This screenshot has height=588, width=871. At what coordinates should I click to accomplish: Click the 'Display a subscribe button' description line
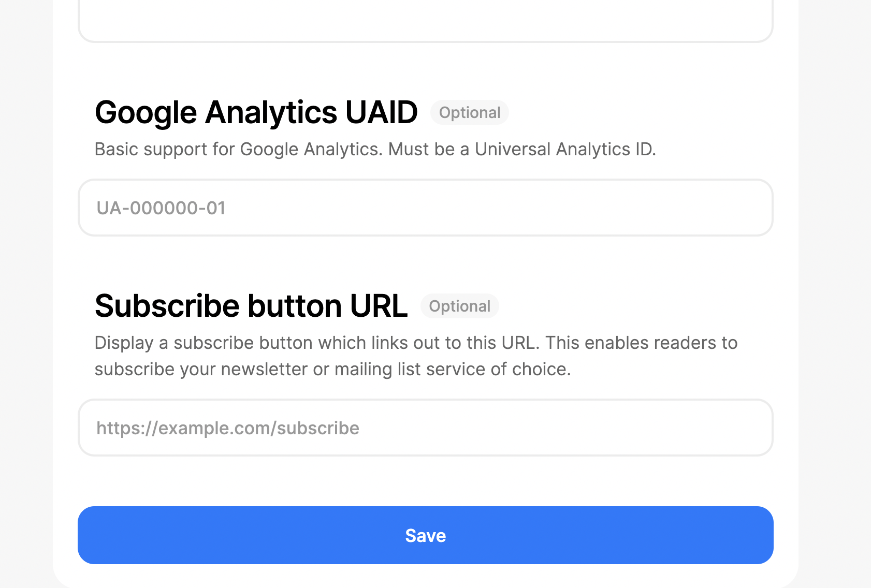[416, 343]
